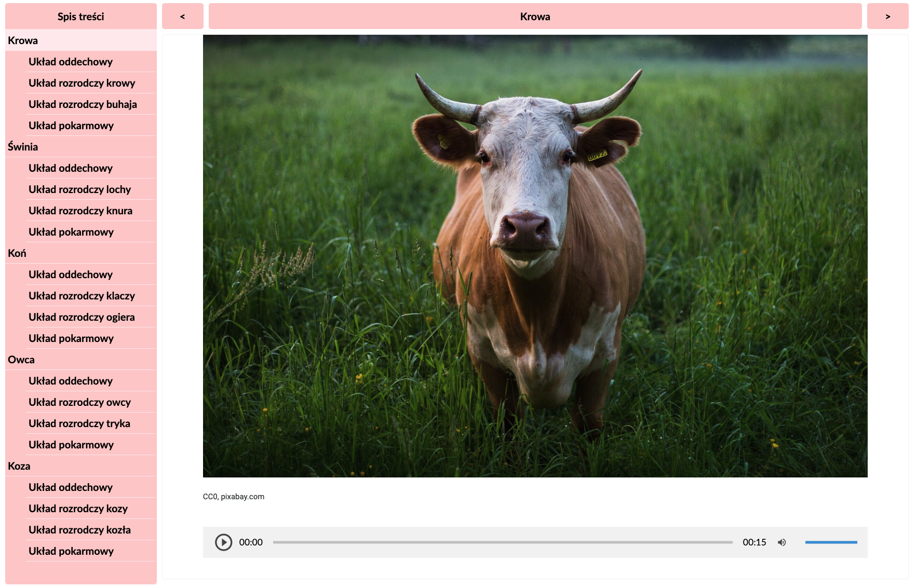This screenshot has width=916, height=588.
Task: Open the Koń section
Action: [17, 253]
